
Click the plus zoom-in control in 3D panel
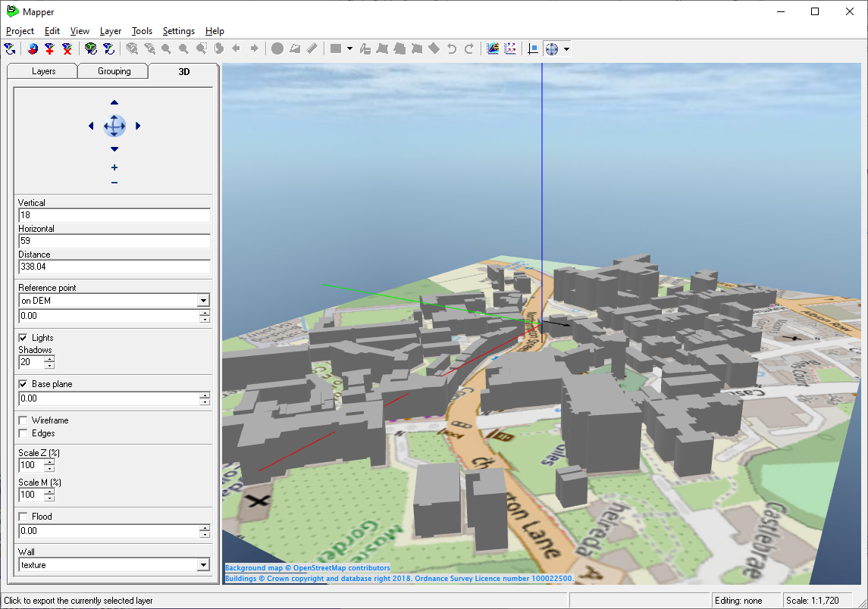[114, 167]
